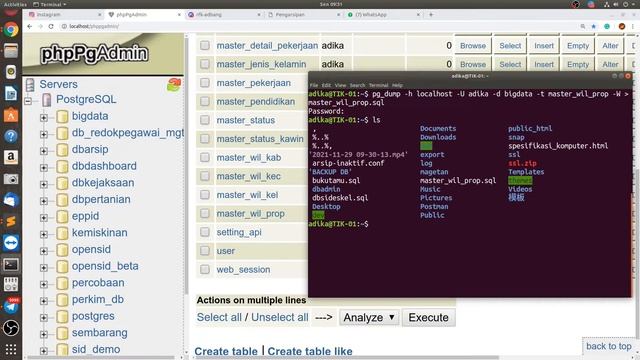This screenshot has width=640, height=360.
Task: Open the perkim_db database in tree
Action: pyautogui.click(x=98, y=299)
